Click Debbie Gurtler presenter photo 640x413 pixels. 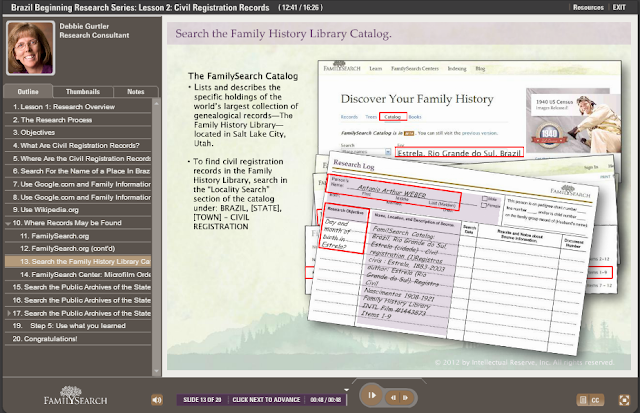click(30, 48)
